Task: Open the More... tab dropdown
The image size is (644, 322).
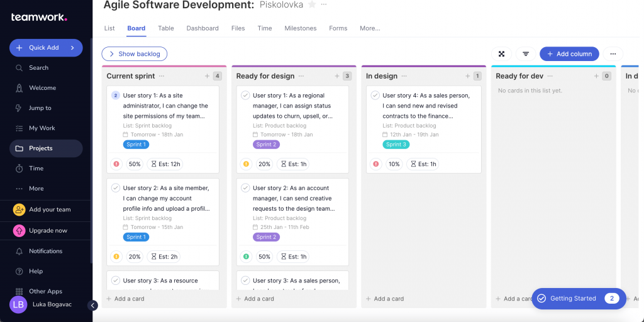Action: click(370, 28)
